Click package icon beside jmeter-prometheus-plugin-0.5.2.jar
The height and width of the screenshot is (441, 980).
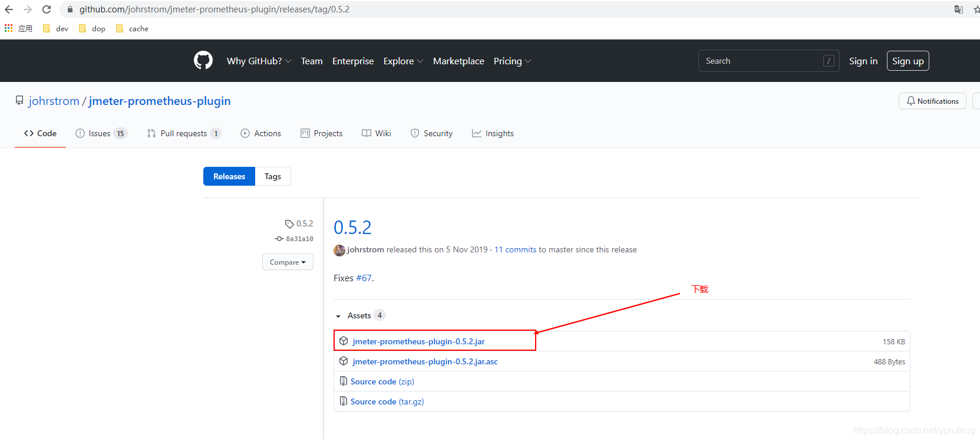point(344,341)
